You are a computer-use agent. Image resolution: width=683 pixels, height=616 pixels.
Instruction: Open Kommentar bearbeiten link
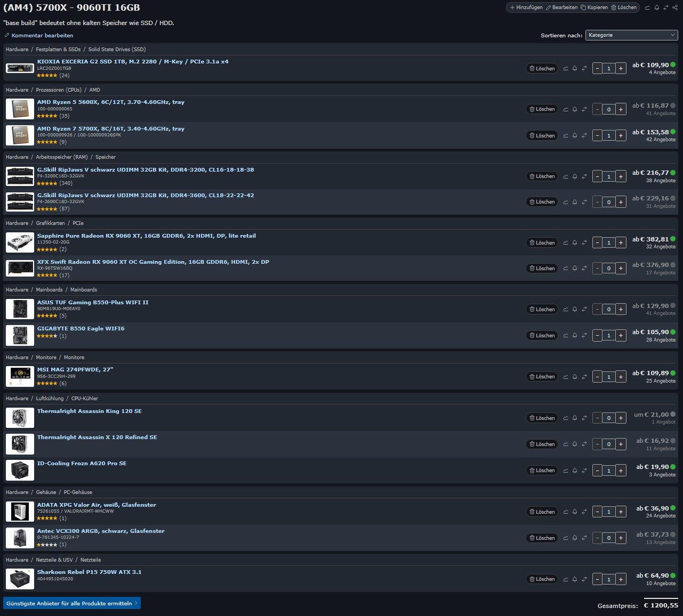coord(42,35)
